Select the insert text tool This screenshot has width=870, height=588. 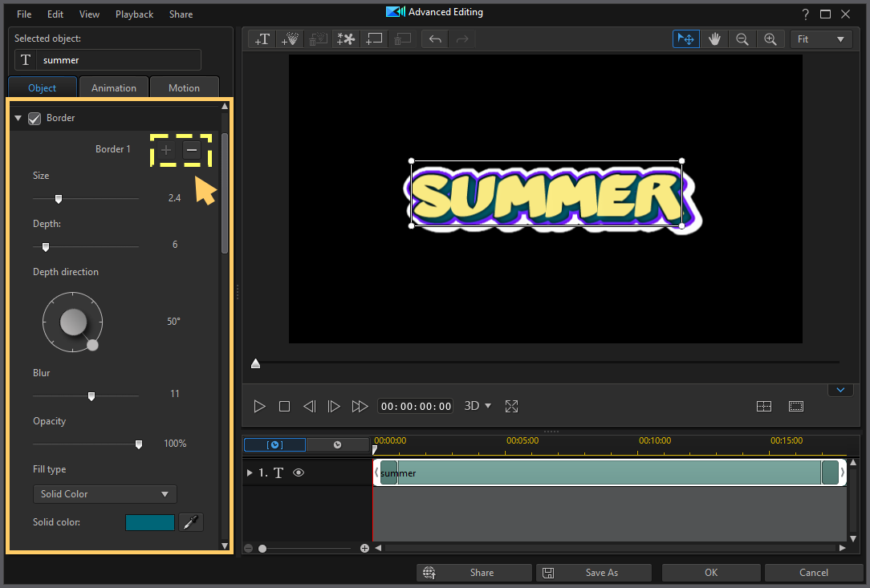click(x=261, y=39)
